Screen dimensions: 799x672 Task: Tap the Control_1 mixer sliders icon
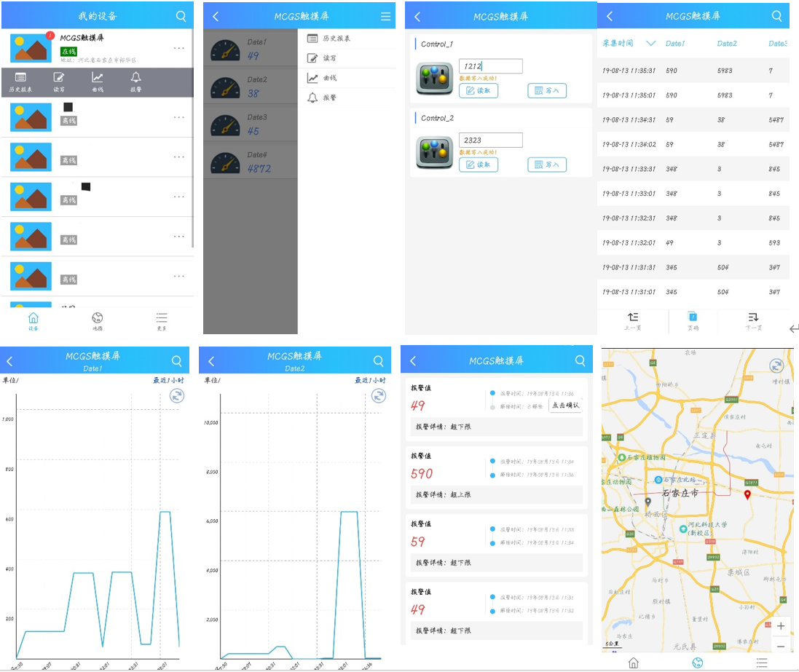(x=434, y=79)
